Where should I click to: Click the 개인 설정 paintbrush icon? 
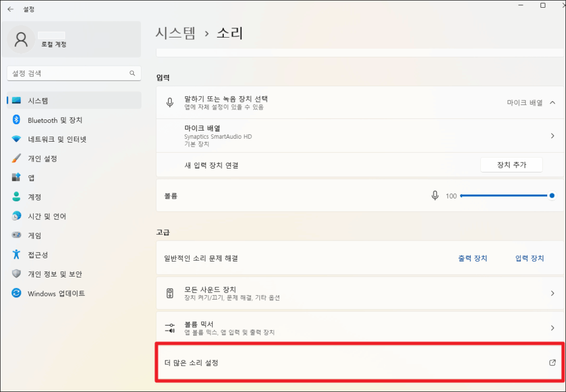pyautogui.click(x=16, y=158)
